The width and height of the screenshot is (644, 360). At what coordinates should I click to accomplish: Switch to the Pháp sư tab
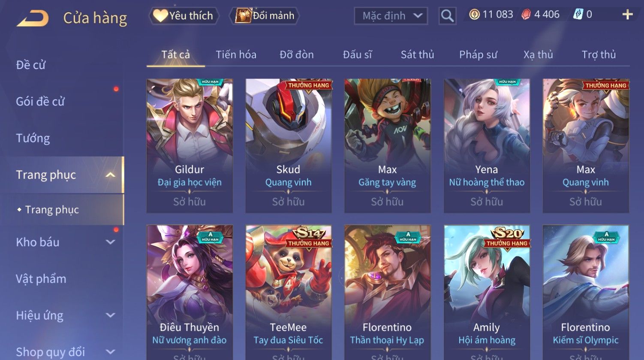click(x=478, y=54)
